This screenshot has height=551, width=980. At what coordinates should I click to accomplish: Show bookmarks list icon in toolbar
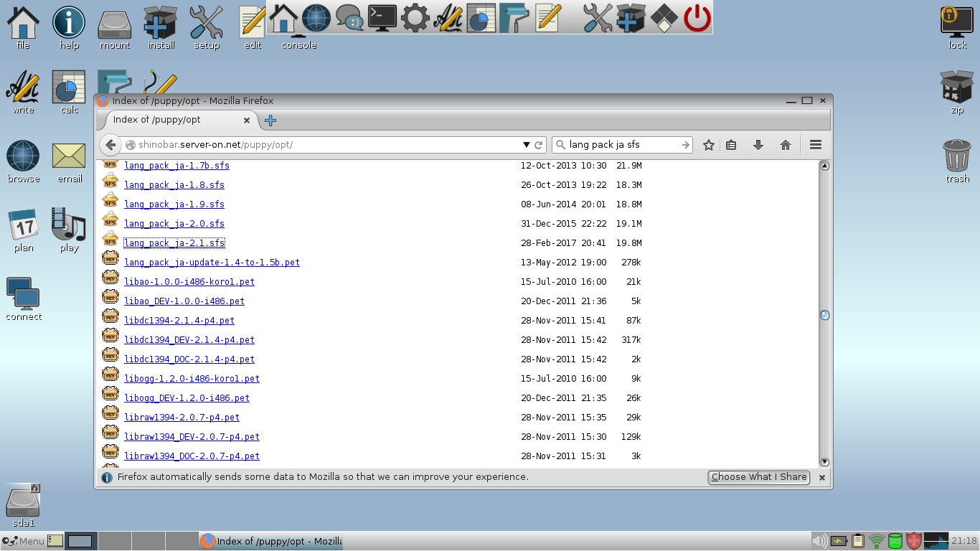coord(731,145)
